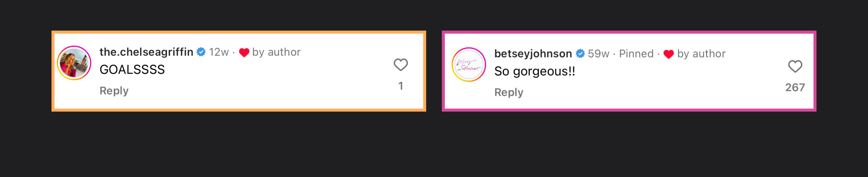Screen dimensions: 868x177
Task: Click the 12w timestamp
Action: (219, 52)
